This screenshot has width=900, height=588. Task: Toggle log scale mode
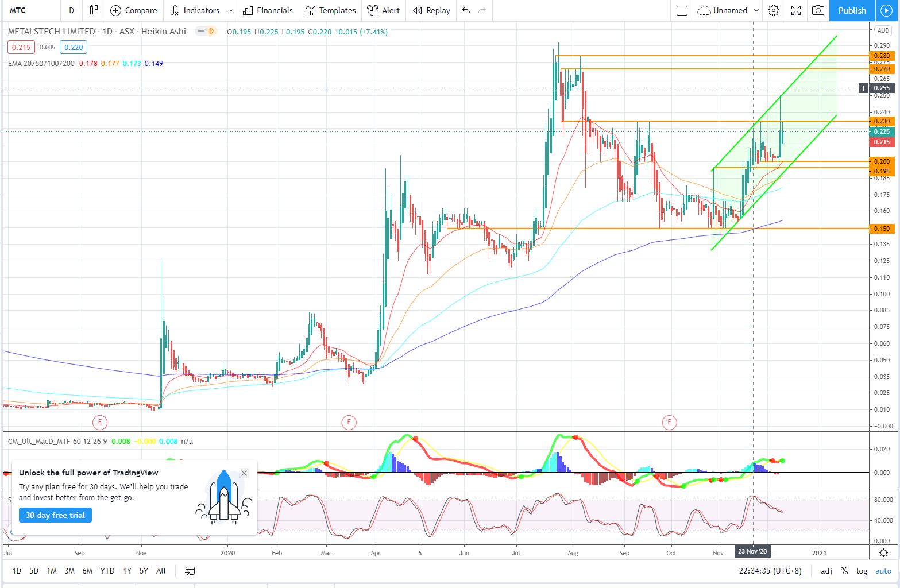pos(862,571)
